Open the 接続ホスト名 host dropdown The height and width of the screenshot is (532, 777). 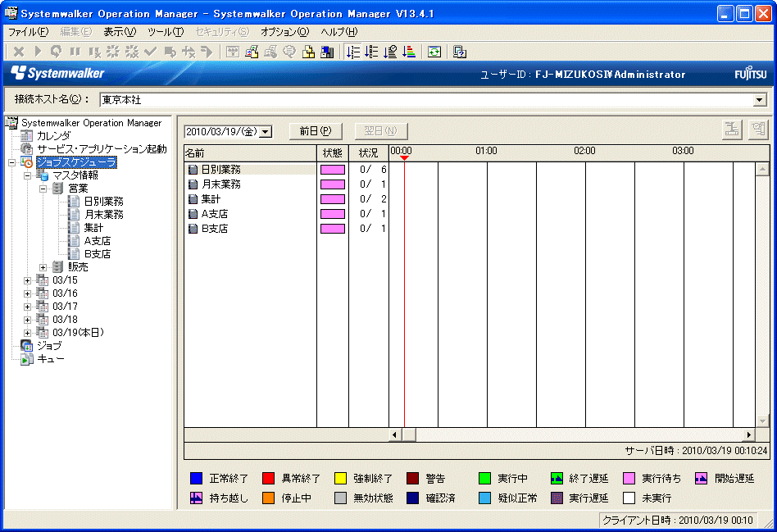point(760,100)
